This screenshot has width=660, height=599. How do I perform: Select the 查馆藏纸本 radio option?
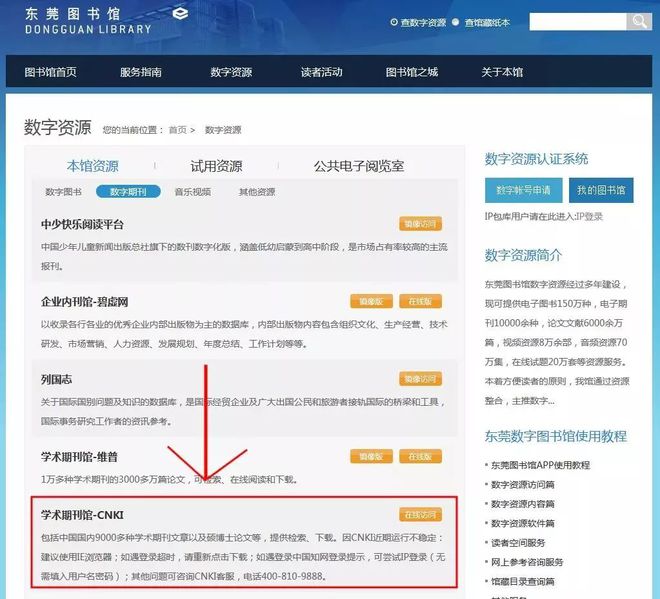(455, 22)
